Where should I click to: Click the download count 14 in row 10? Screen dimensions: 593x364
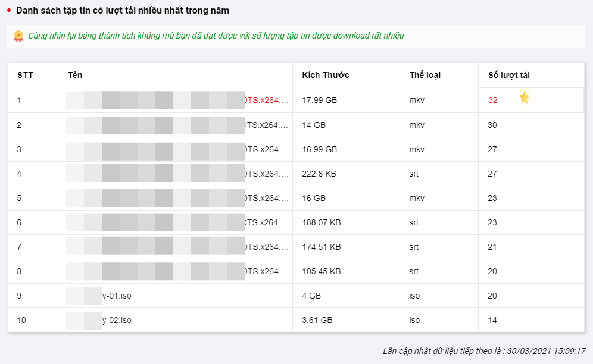(492, 320)
